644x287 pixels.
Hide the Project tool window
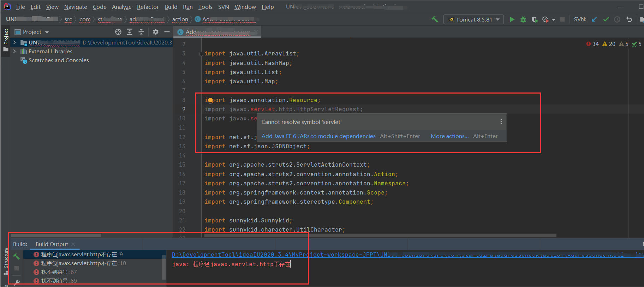167,32
